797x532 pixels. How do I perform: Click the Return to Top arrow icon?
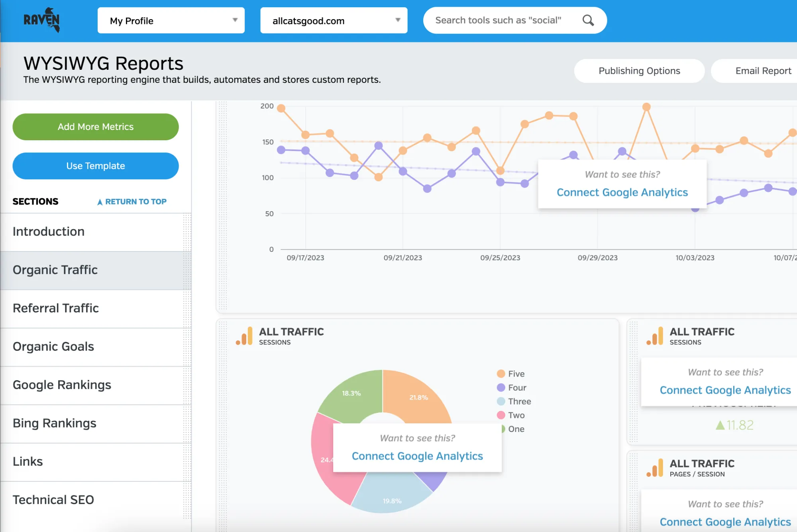(x=100, y=202)
